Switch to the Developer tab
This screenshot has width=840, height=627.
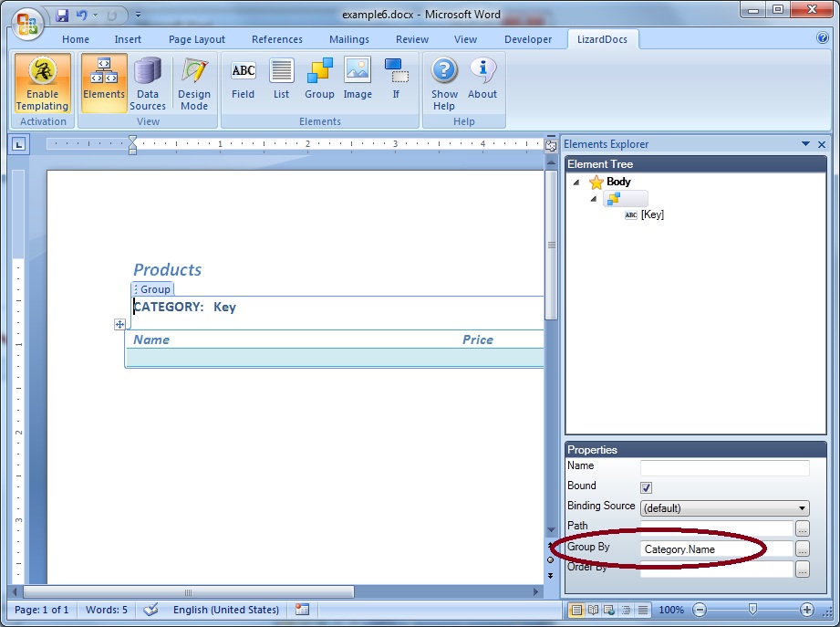click(x=528, y=39)
